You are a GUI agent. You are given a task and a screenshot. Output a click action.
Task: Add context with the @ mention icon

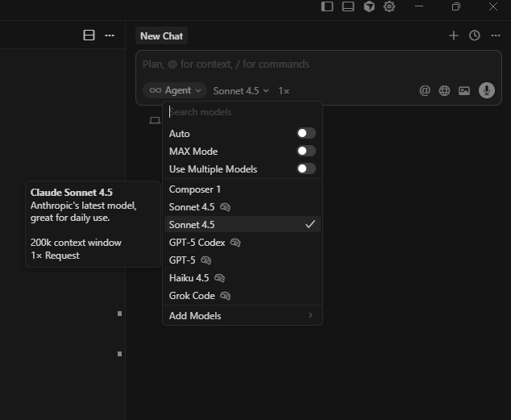click(x=425, y=90)
